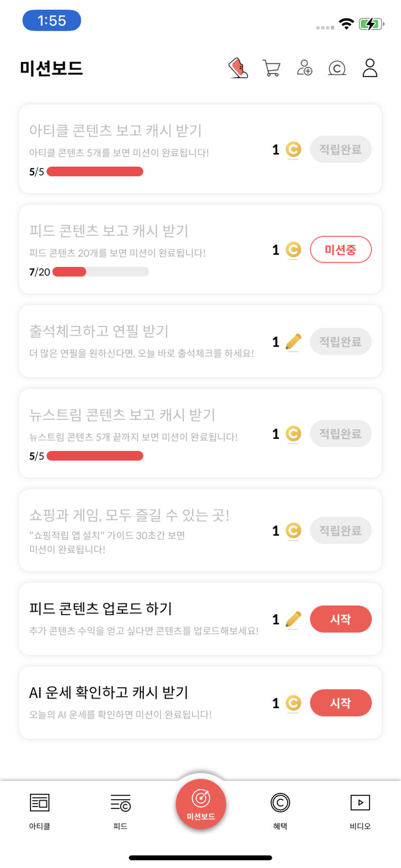Switch to the 아티클 tab
Image resolution: width=401 pixels, height=868 pixels.
pos(40,810)
